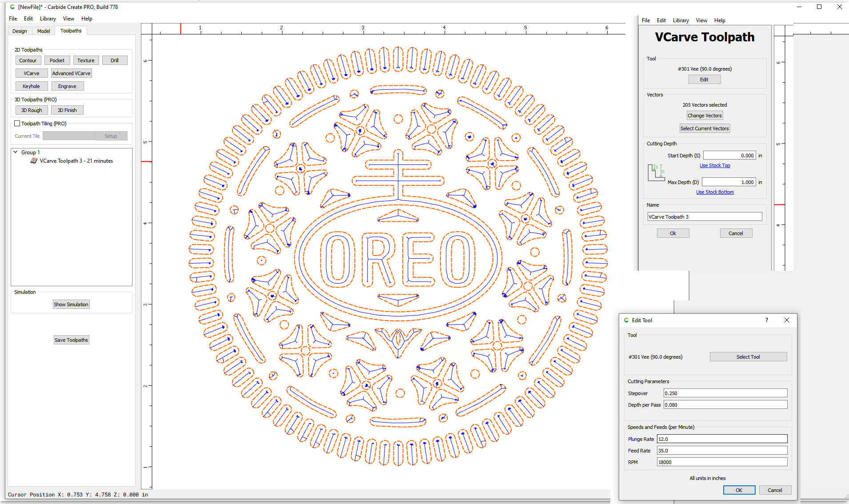This screenshot has height=504, width=849.
Task: Click the Depth per Pass field
Action: pyautogui.click(x=725, y=405)
